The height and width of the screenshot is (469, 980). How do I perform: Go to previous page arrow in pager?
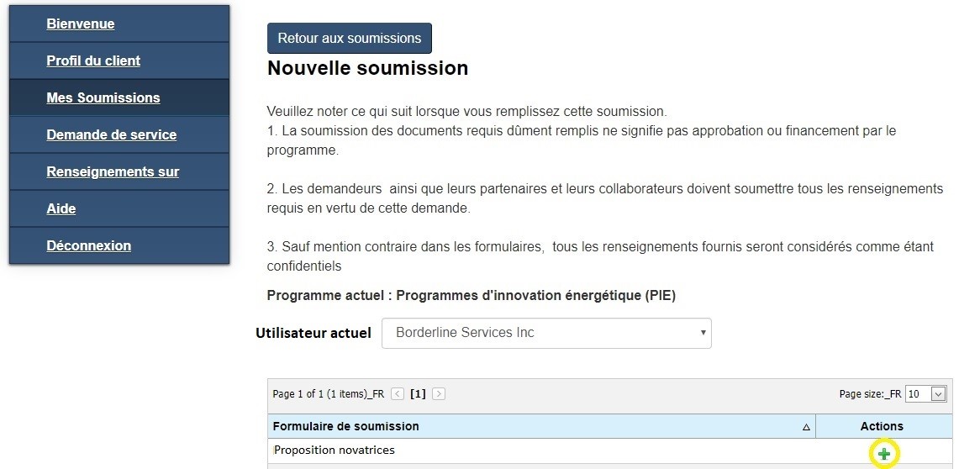click(398, 394)
